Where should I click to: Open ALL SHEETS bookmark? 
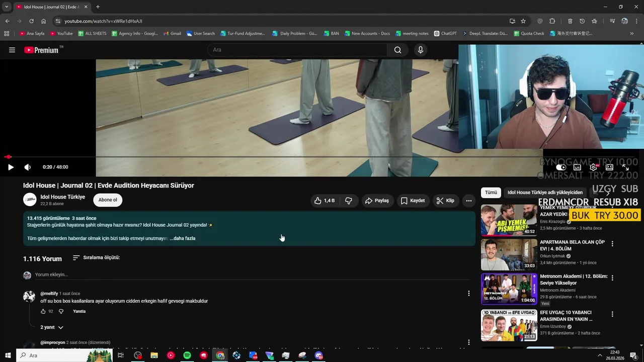coord(92,34)
